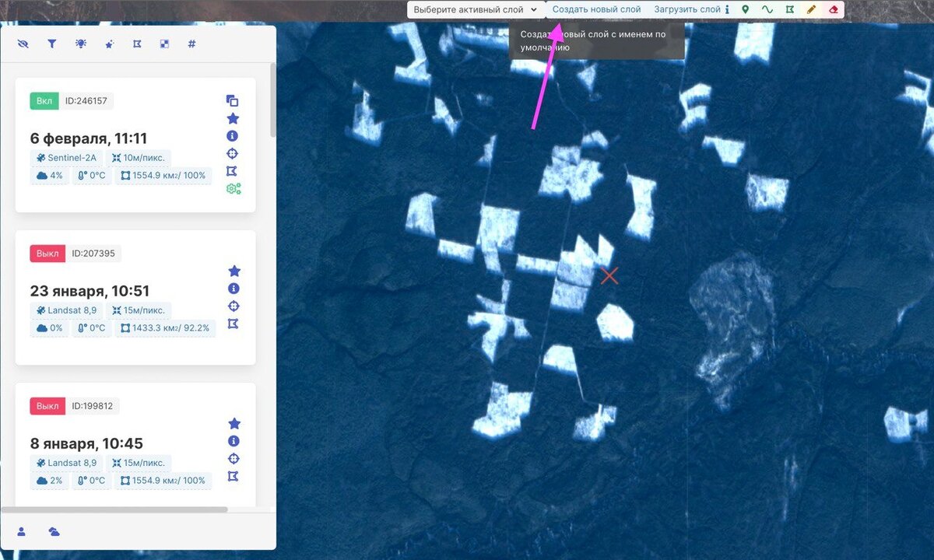Click the 2% cloud cover tag
Screen dimensions: 934x560
[x=50, y=481]
